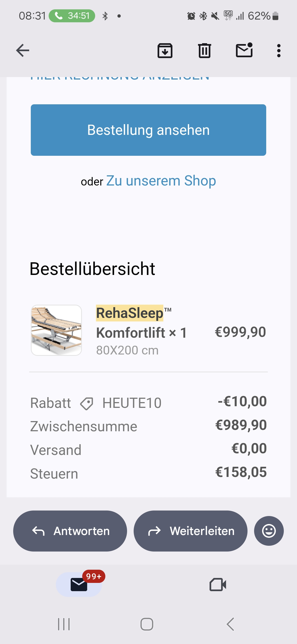The height and width of the screenshot is (644, 297).
Task: Mark email as unread
Action: pyautogui.click(x=244, y=50)
